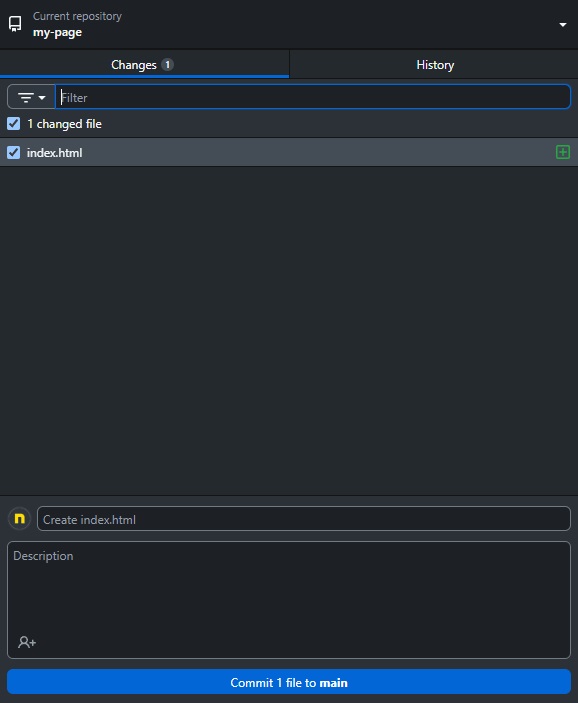Click the yellow user avatar icon

coord(19,518)
